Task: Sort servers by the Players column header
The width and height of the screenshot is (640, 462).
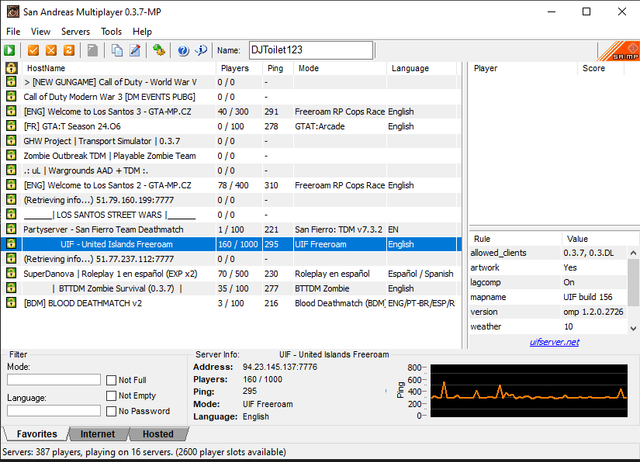Action: pos(239,68)
